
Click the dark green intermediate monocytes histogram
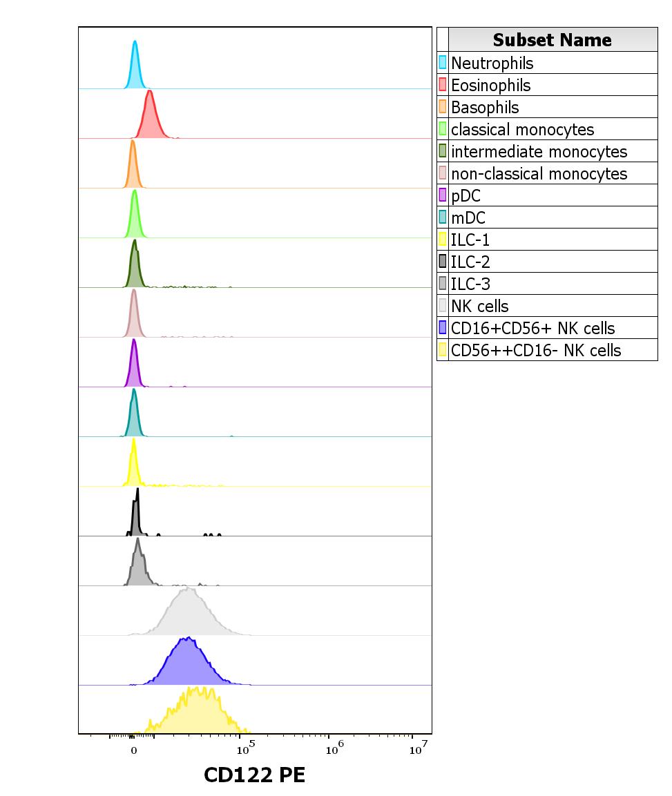(135, 267)
